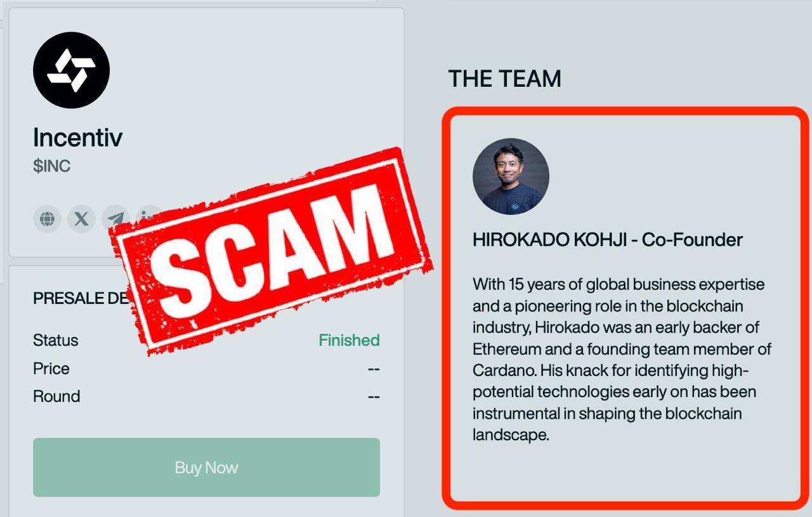The width and height of the screenshot is (812, 517).
Task: Open the globe website icon
Action: point(47,219)
